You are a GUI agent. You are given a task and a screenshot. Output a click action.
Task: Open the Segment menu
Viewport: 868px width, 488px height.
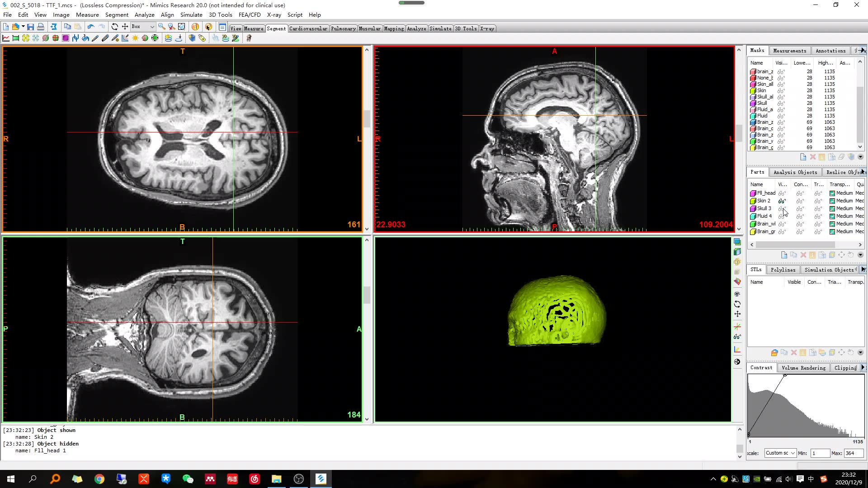click(x=117, y=15)
